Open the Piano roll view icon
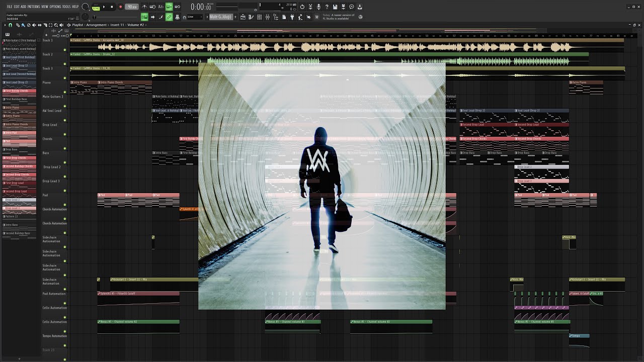 tap(251, 17)
